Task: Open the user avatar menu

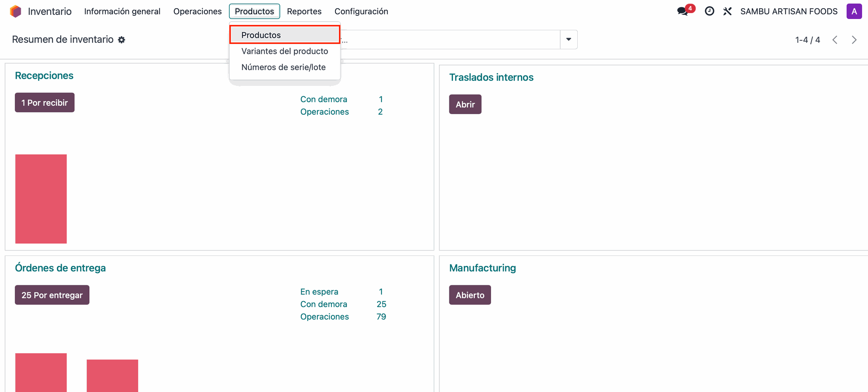Action: (854, 11)
